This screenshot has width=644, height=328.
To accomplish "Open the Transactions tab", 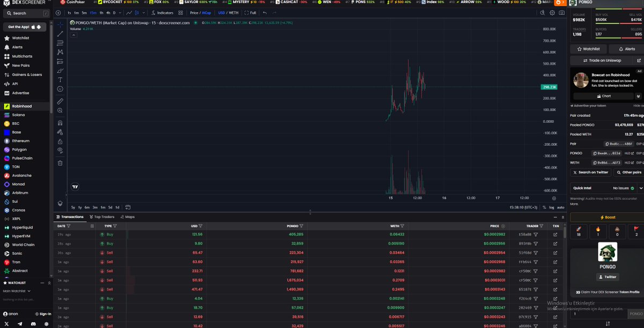I will click(70, 217).
